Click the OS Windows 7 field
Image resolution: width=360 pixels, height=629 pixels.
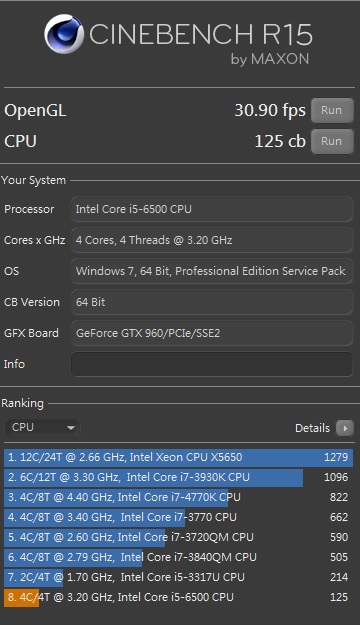click(x=212, y=271)
